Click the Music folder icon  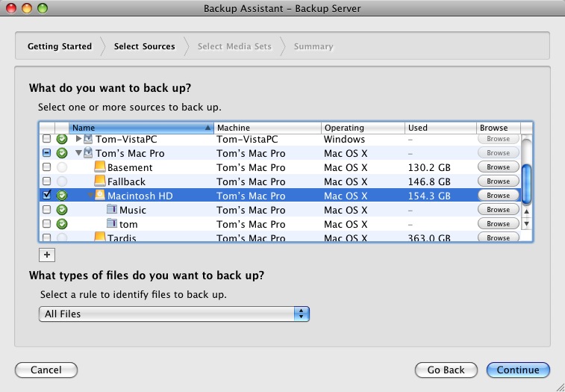(112, 209)
